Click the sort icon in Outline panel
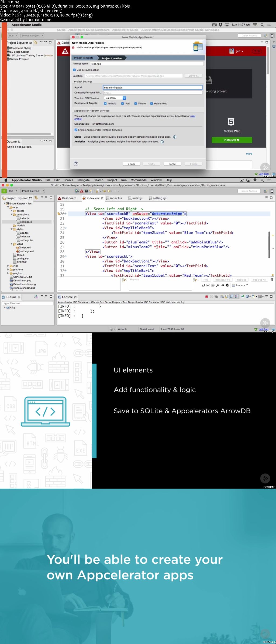The width and height of the screenshot is (276, 644). click(x=36, y=297)
